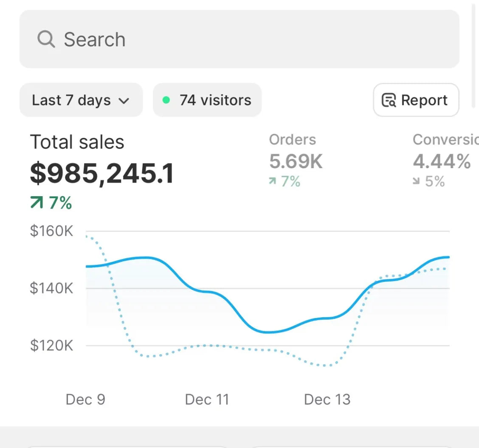Open the Report button

point(416,100)
